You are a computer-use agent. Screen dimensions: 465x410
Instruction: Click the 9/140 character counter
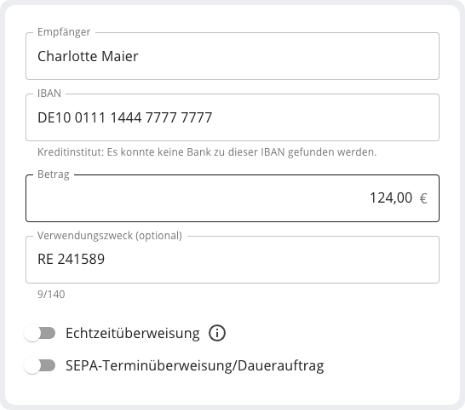click(x=51, y=294)
